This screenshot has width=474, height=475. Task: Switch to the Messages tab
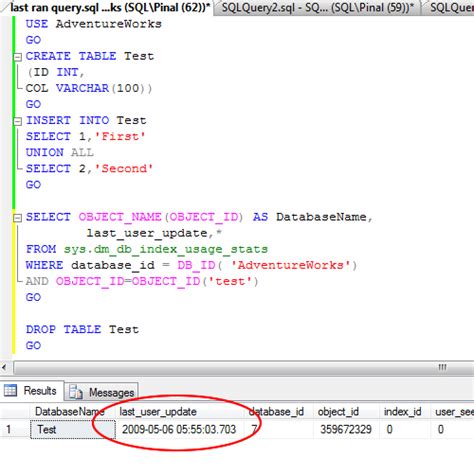point(101,392)
